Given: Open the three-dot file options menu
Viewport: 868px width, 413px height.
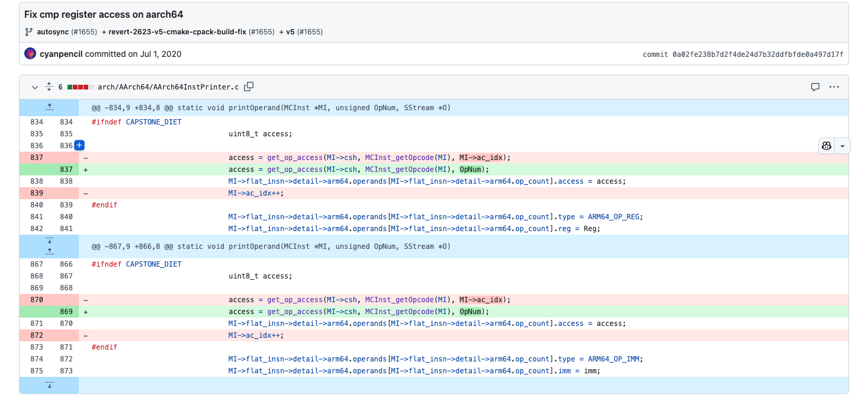Looking at the screenshot, I should pos(834,87).
